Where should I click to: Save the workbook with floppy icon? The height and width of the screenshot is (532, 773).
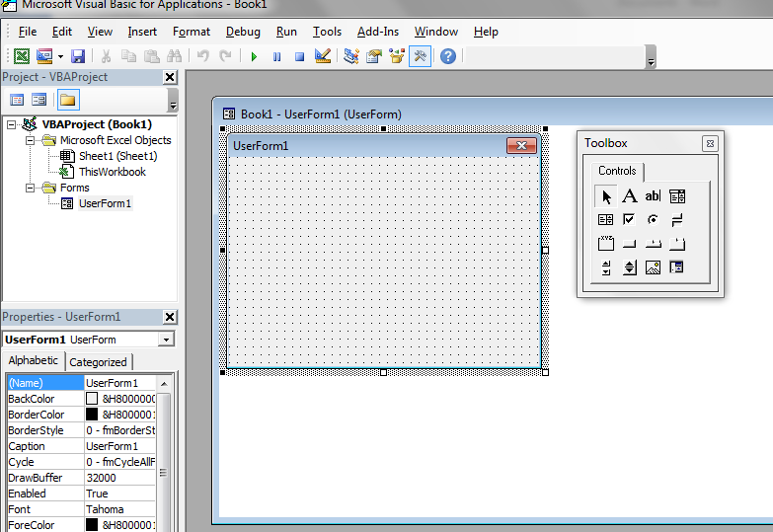point(78,56)
